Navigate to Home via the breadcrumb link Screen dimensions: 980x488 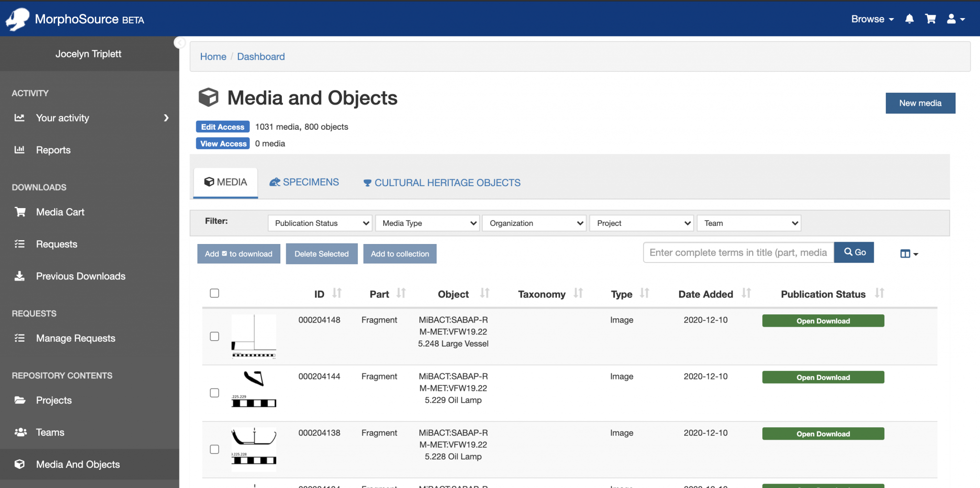(x=213, y=56)
